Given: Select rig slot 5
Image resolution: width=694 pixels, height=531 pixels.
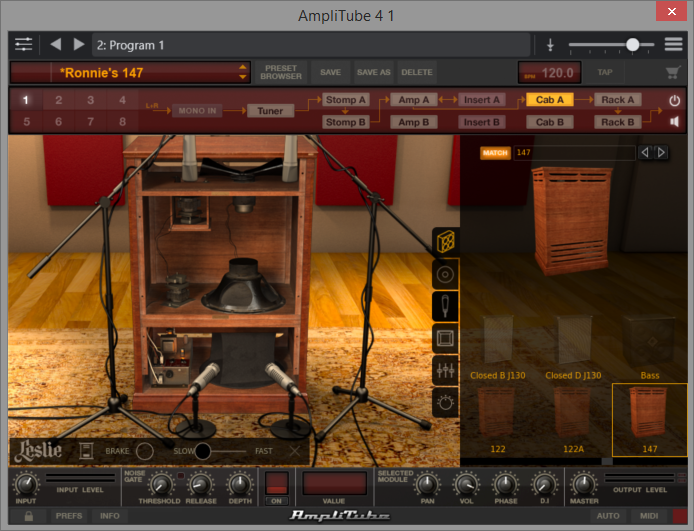Looking at the screenshot, I should click(27, 121).
